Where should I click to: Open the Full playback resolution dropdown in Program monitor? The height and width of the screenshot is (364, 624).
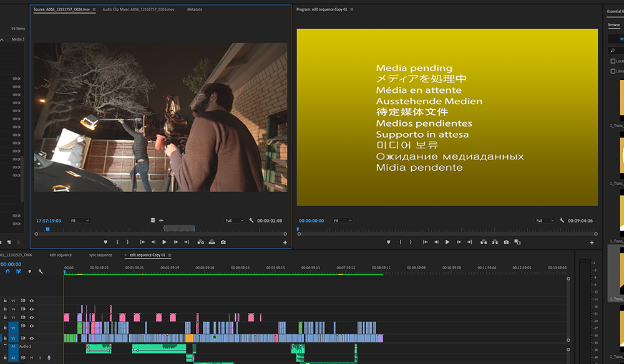click(x=545, y=220)
